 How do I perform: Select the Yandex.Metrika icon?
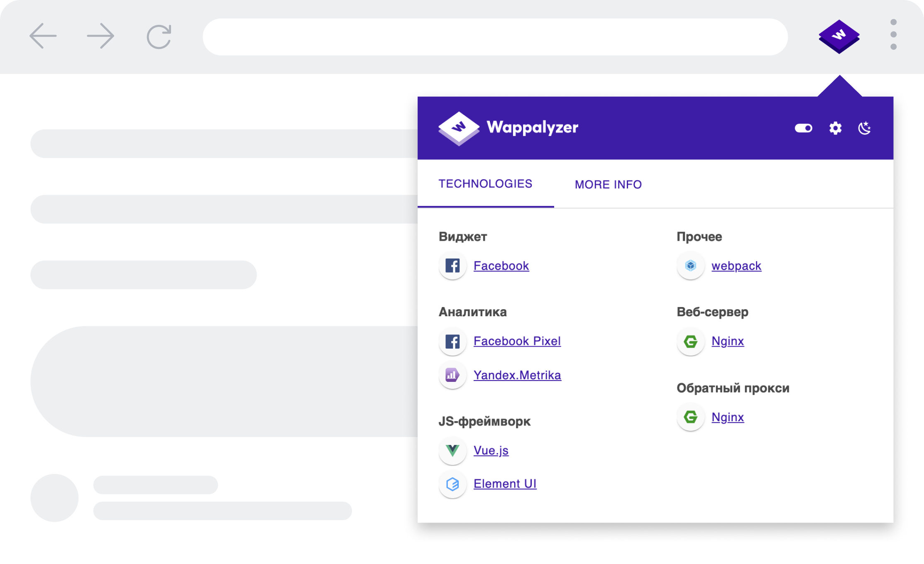point(452,375)
